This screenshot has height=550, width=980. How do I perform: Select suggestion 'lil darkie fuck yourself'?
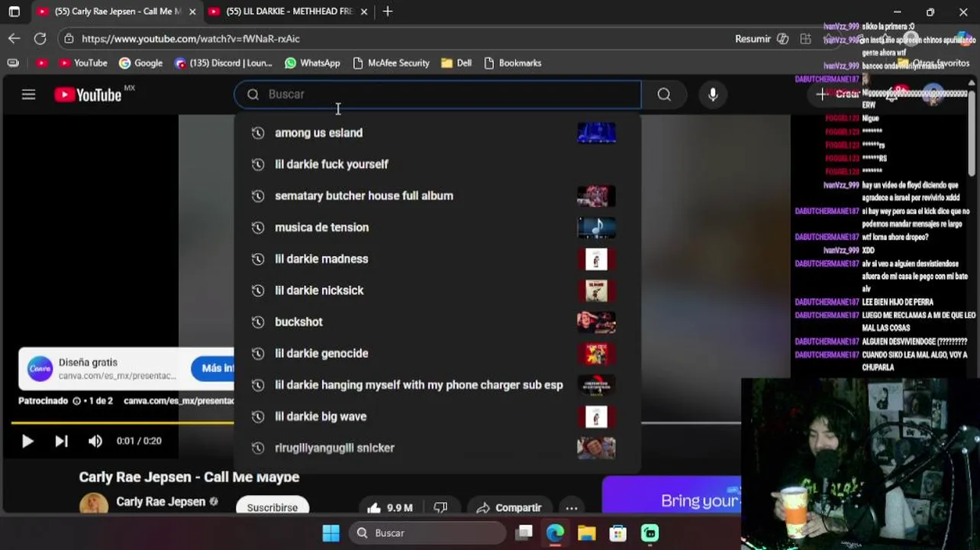pyautogui.click(x=437, y=164)
